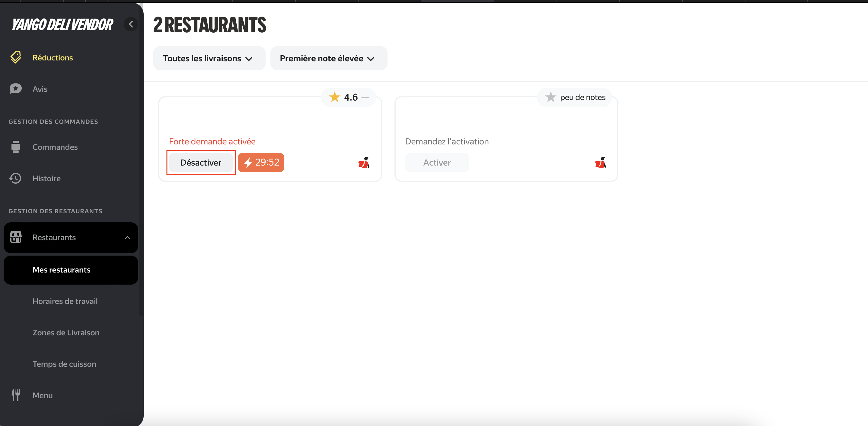Click the Désactiver button

coord(201,163)
